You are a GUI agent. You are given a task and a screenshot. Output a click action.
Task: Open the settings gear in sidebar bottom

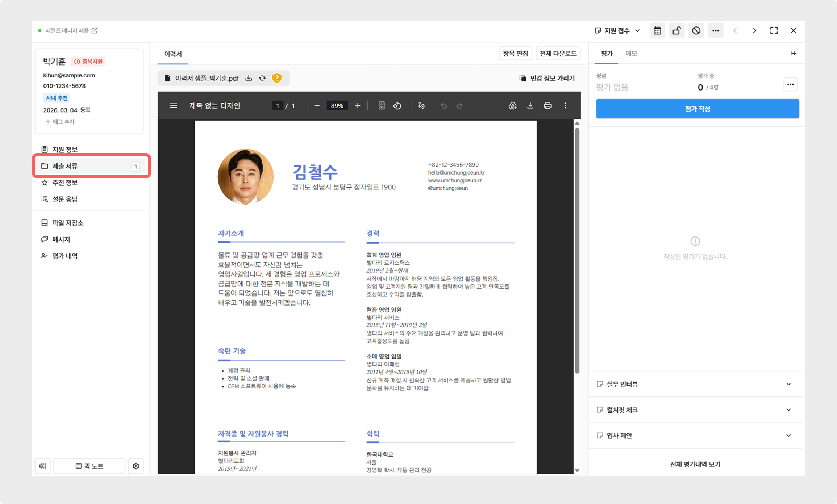136,466
